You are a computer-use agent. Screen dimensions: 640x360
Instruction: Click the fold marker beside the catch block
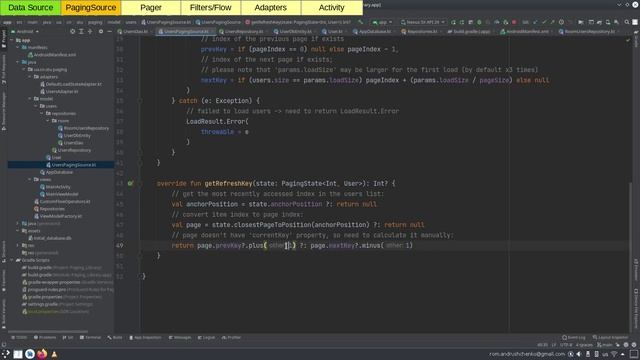pyautogui.click(x=140, y=100)
